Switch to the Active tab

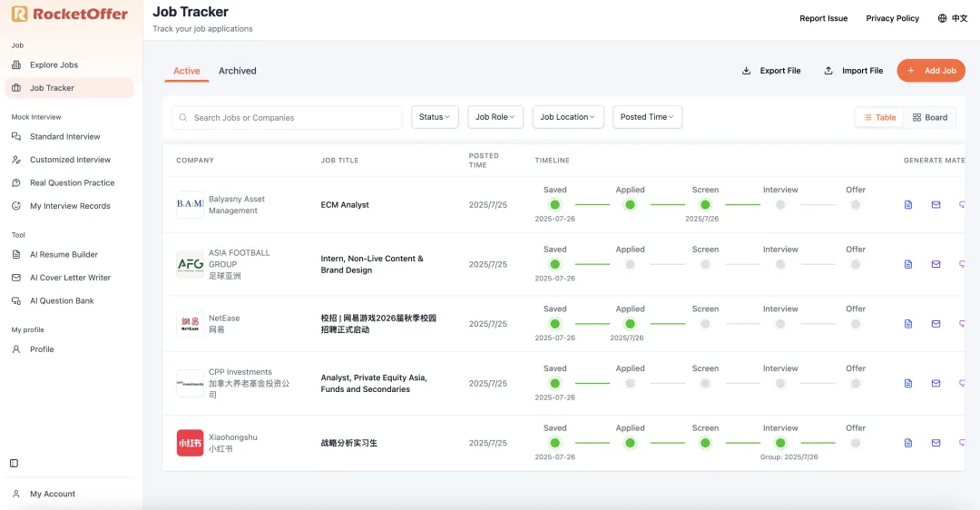[x=187, y=71]
